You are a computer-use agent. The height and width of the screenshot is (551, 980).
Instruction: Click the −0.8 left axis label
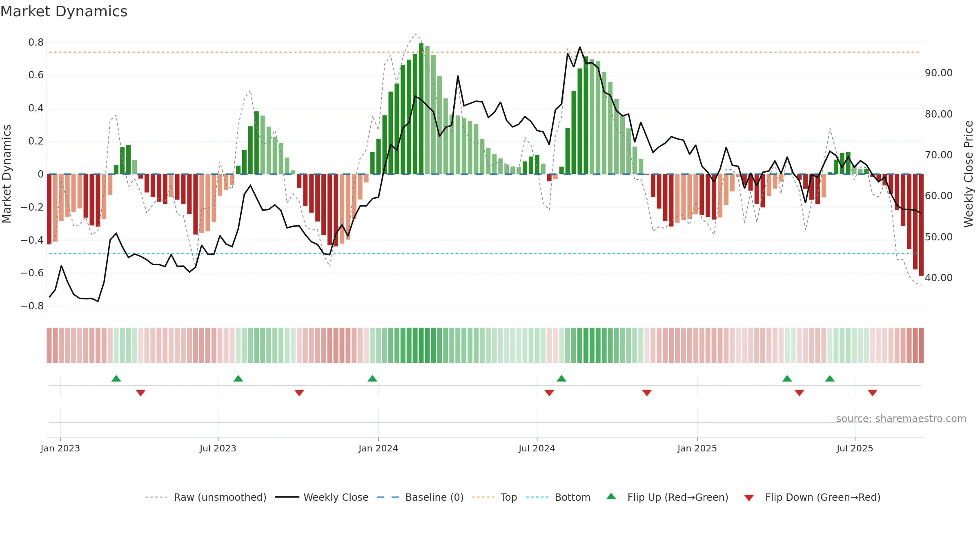click(x=32, y=306)
